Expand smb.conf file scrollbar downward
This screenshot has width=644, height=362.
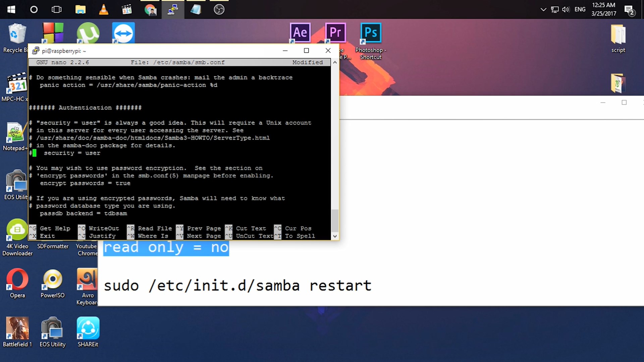[335, 236]
